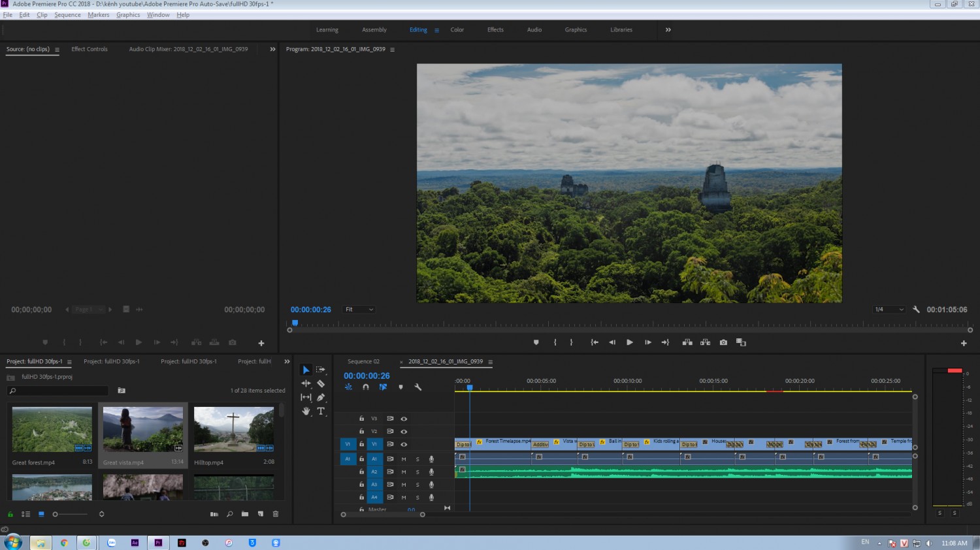
Task: Select the Pen tool
Action: point(321,397)
